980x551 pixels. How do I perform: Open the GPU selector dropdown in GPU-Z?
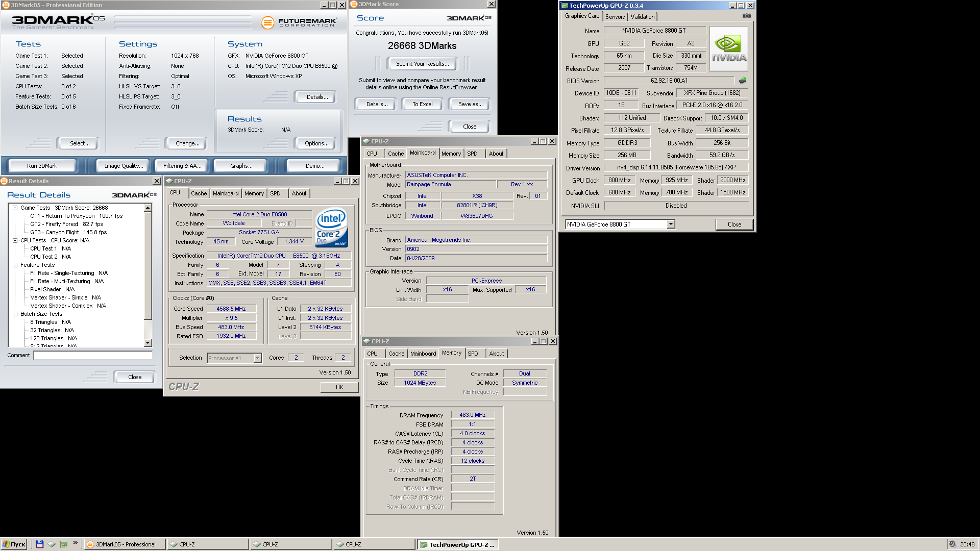[671, 224]
